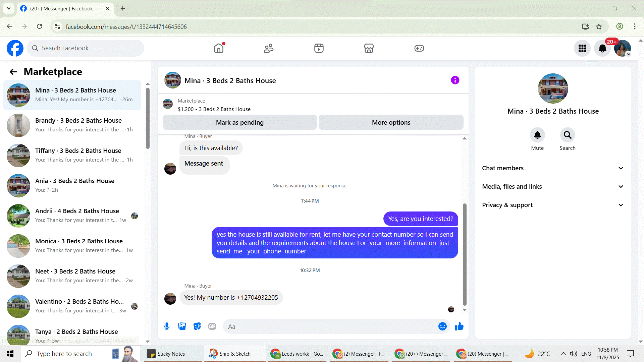
Task: Click Mark as pending button
Action: click(239, 122)
